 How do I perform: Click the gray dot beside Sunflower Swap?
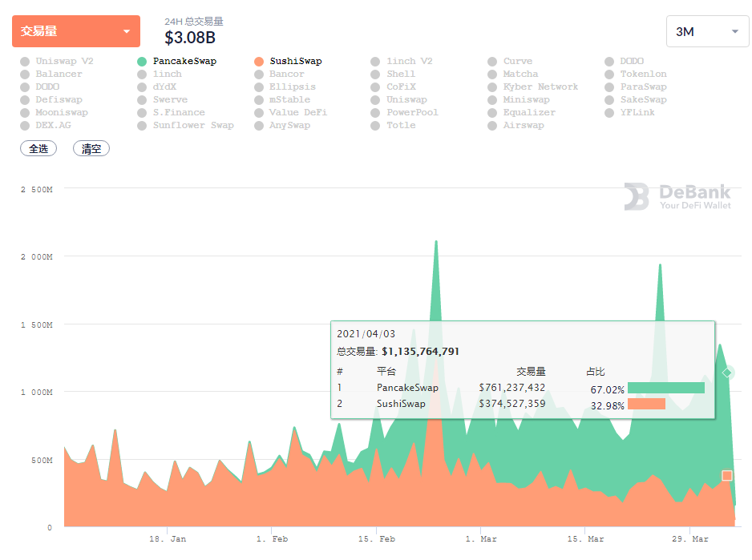coord(141,126)
